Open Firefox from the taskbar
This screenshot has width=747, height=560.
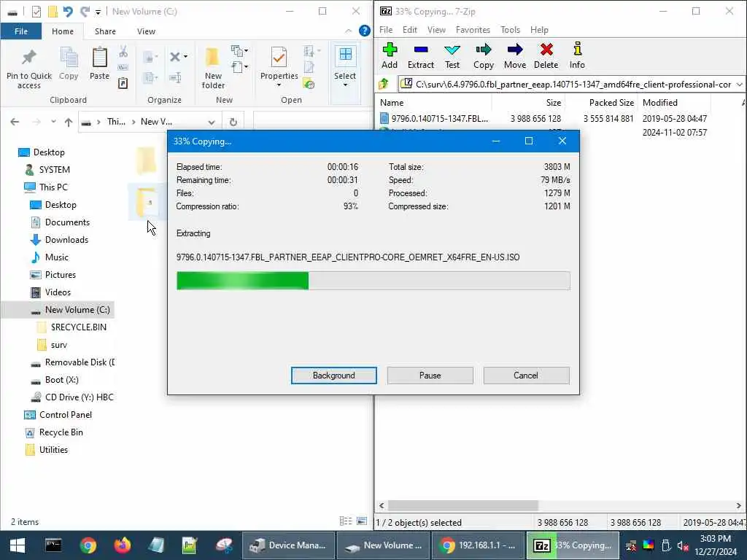tap(123, 545)
